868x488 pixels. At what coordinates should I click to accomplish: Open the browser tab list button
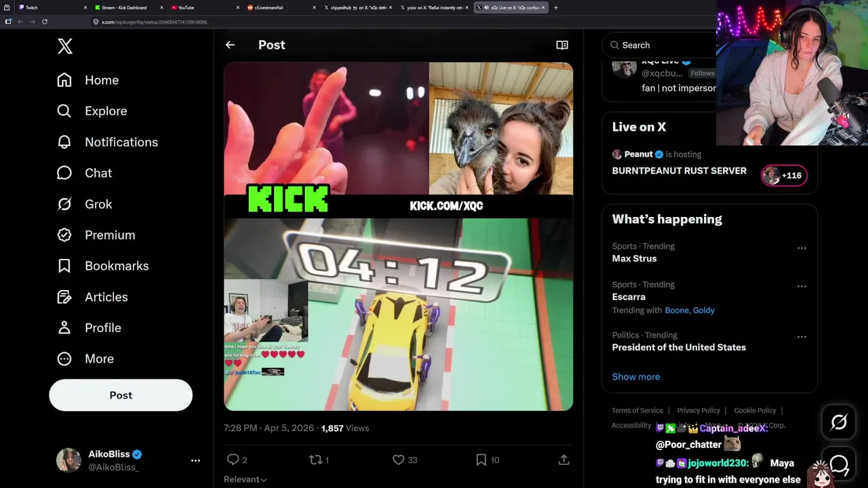7,7
